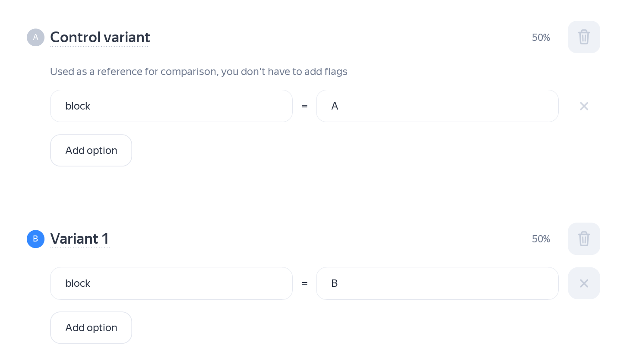Focus the value field containing A
Image resolution: width=627 pixels, height=364 pixels.
(437, 106)
